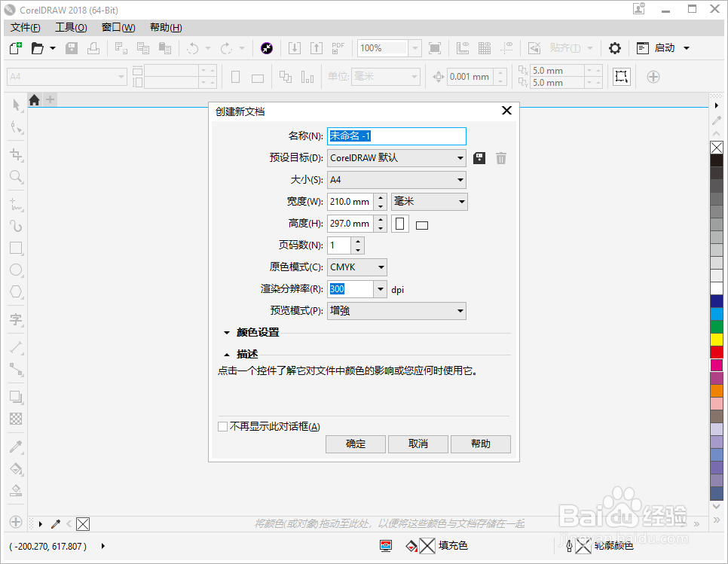Click the plus tab to add document

pyautogui.click(x=50, y=99)
